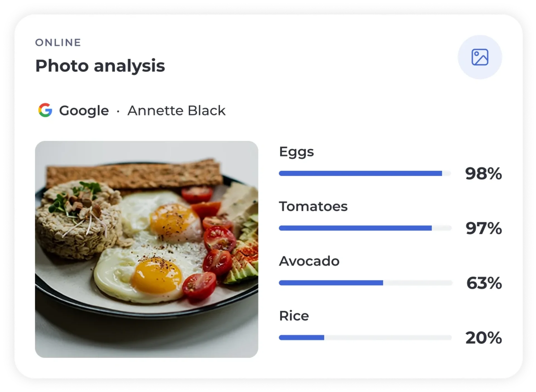Select the Eggs label
The width and height of the screenshot is (536, 392).
(296, 152)
